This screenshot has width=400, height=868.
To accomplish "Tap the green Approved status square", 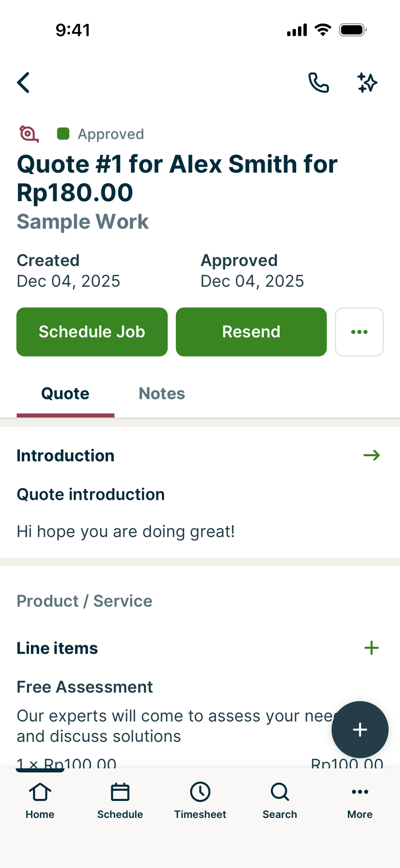I will tap(63, 134).
